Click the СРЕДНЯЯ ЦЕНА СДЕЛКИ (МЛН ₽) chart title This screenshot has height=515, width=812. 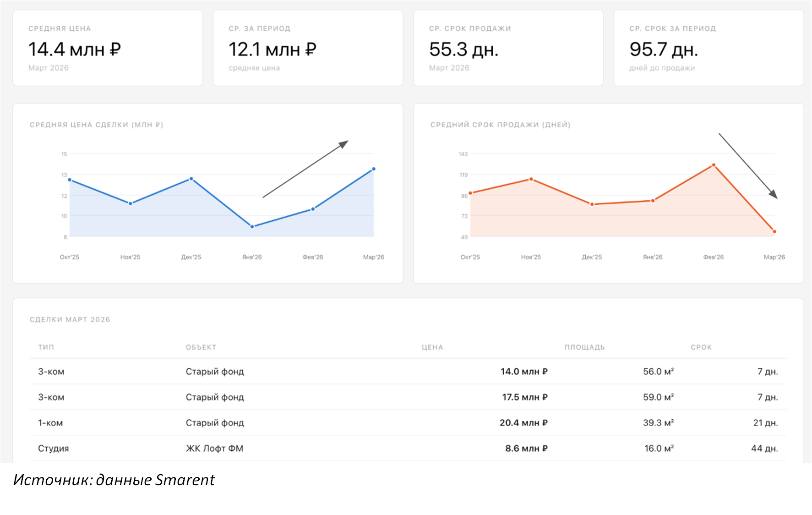pos(97,125)
